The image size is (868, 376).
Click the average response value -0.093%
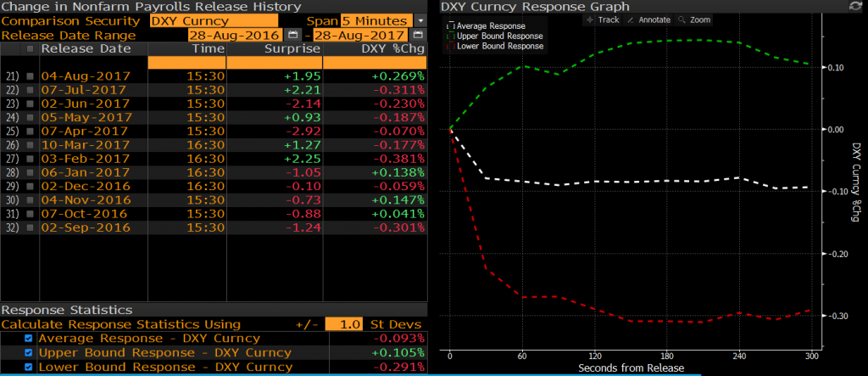point(398,339)
